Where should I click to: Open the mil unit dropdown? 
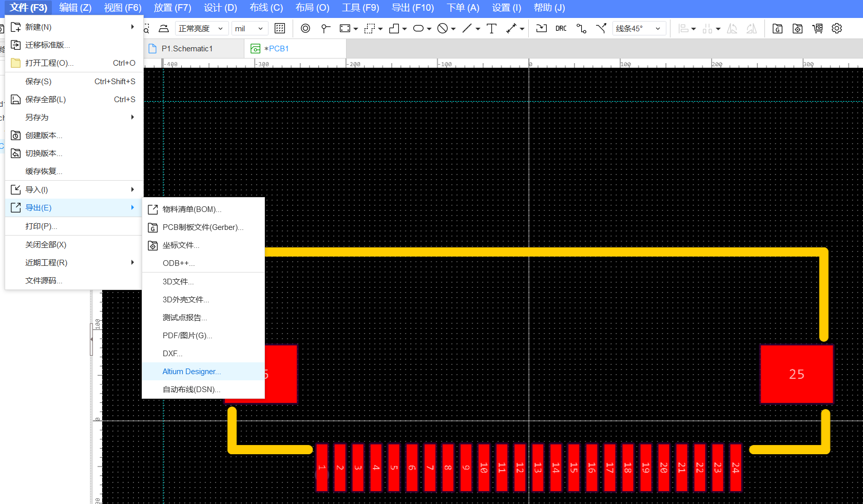click(249, 29)
